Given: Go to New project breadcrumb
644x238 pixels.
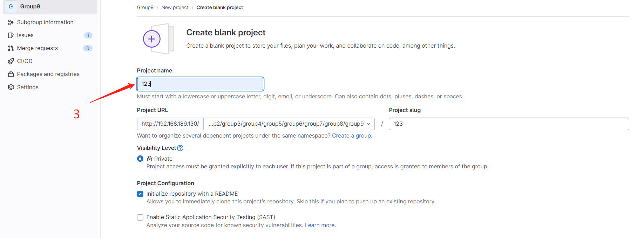Looking at the screenshot, I should click(175, 7).
